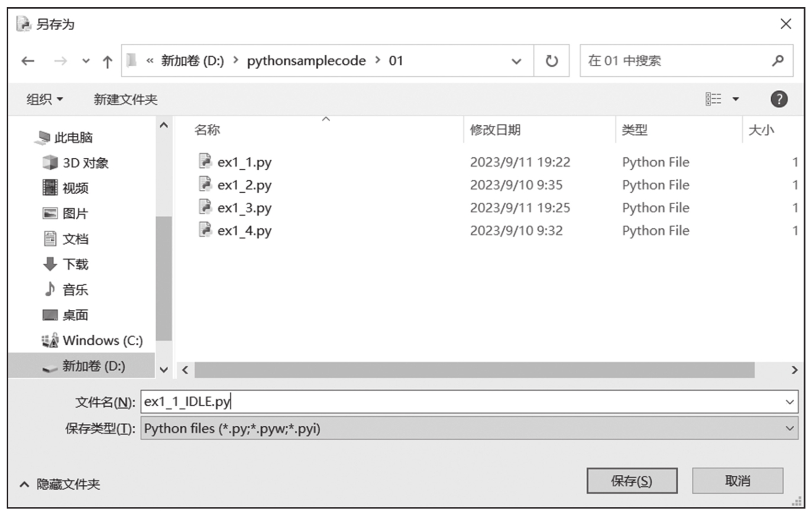Expand the address bar history dropdown
The height and width of the screenshot is (515, 812).
[516, 61]
